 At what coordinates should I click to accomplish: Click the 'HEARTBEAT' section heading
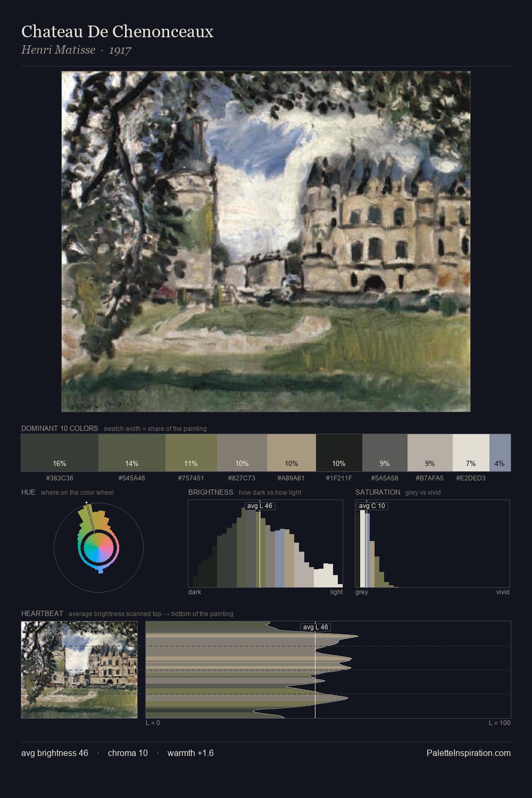pyautogui.click(x=42, y=613)
